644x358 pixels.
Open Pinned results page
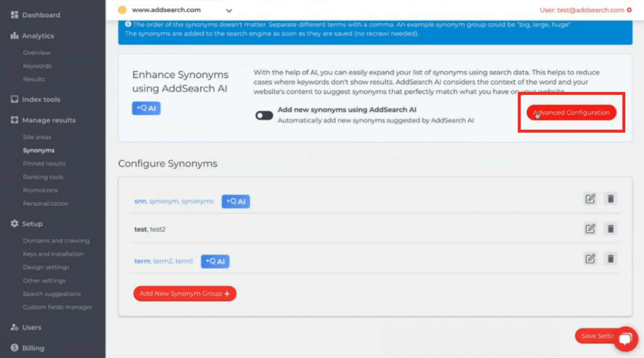45,164
